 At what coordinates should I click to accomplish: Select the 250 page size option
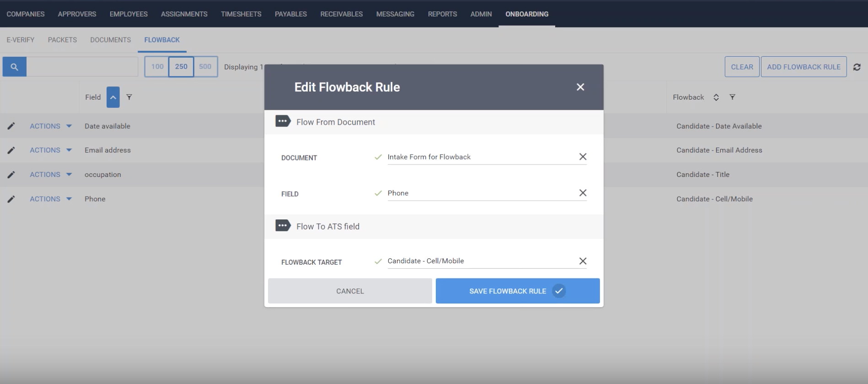(x=181, y=67)
